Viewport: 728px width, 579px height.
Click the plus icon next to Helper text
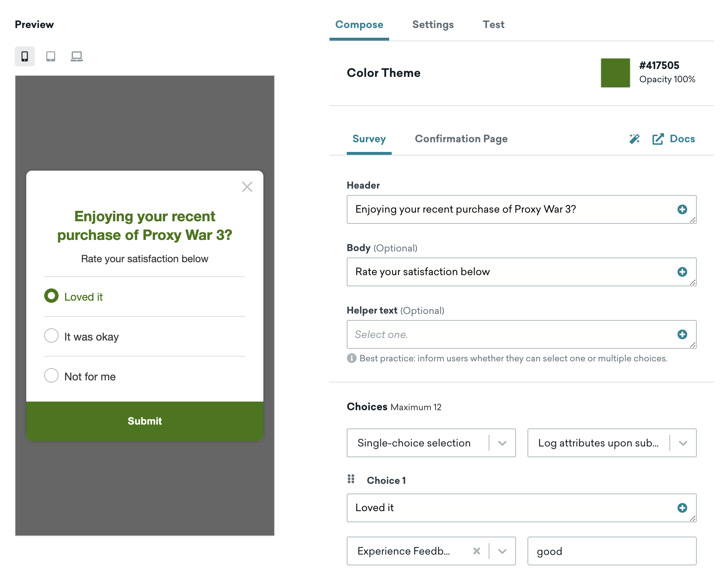682,333
